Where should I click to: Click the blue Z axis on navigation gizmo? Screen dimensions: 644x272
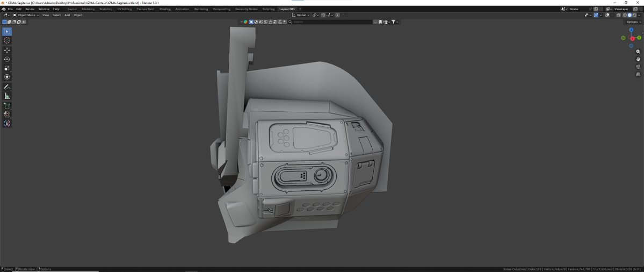pyautogui.click(x=631, y=30)
